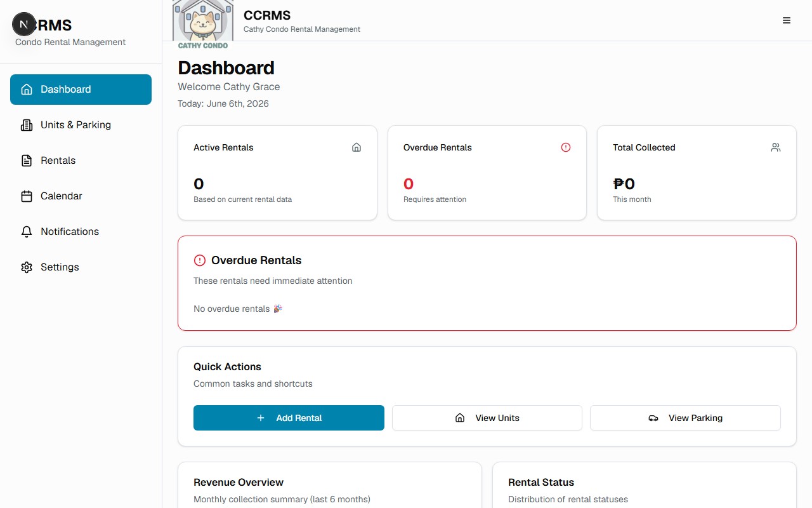Click the ₱0 Total Collected value
This screenshot has height=508, width=812.
click(x=624, y=184)
